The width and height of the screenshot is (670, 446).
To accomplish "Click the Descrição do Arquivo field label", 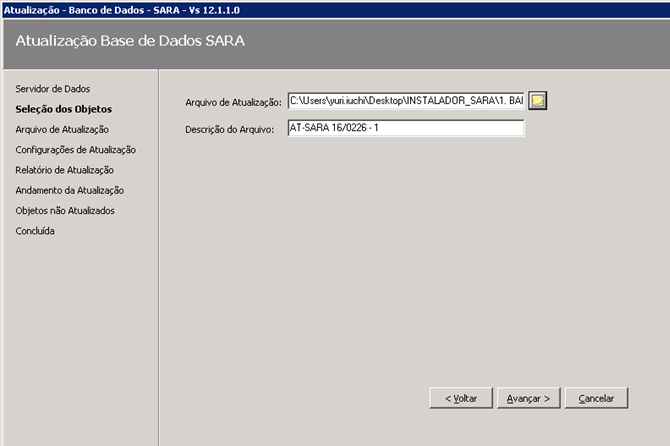I will click(229, 129).
